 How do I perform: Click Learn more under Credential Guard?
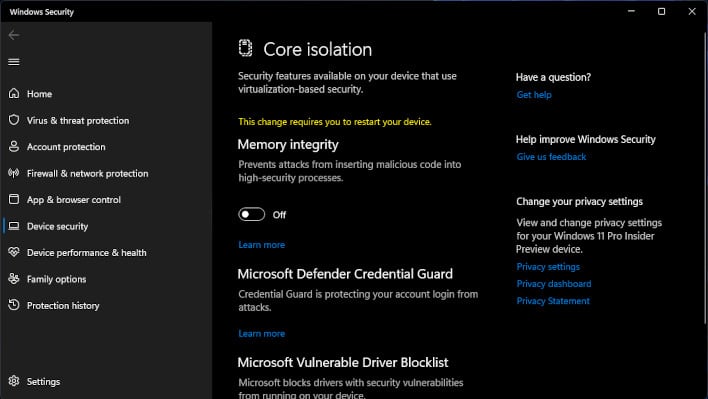tap(261, 334)
